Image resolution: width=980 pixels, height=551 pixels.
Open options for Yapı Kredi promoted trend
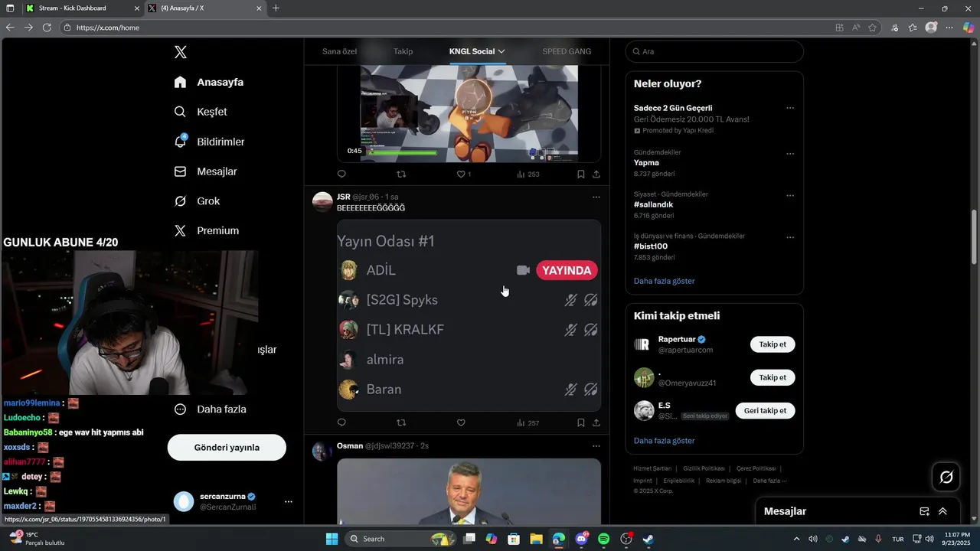tap(790, 108)
